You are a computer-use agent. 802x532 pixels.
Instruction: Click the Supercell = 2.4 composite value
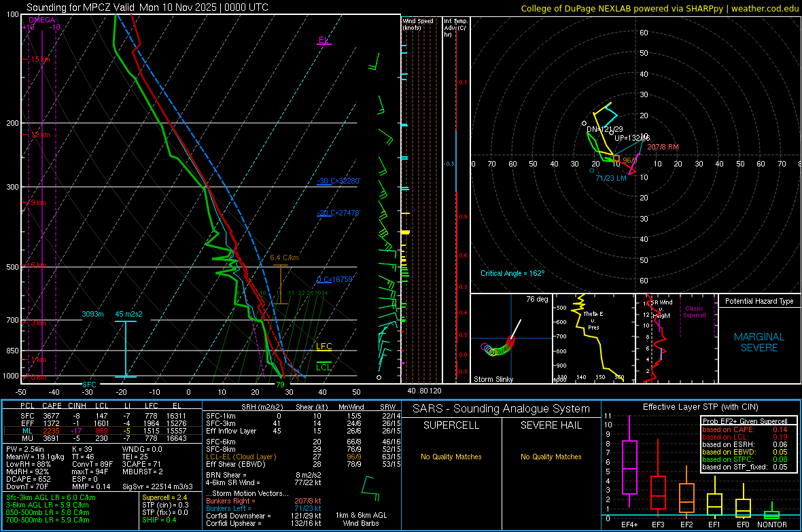[164, 498]
